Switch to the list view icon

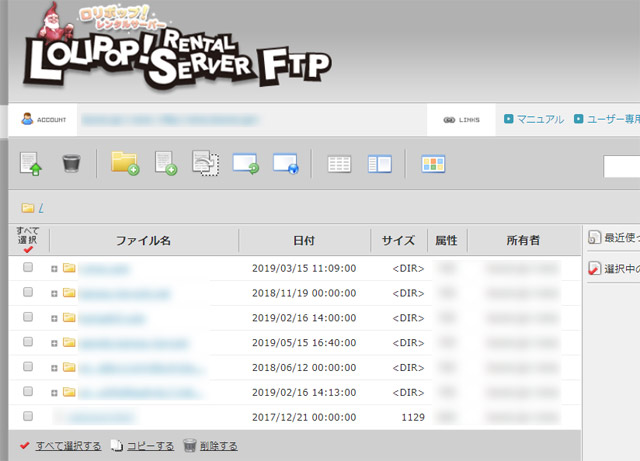point(339,163)
